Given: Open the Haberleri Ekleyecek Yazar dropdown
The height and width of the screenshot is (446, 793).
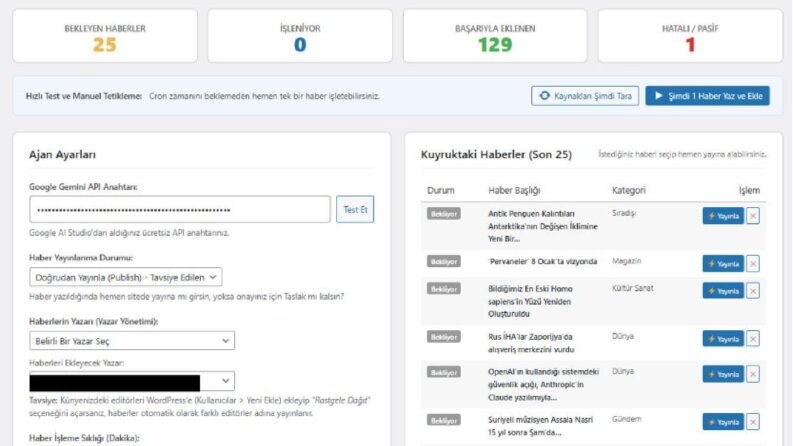Looking at the screenshot, I should coord(132,381).
